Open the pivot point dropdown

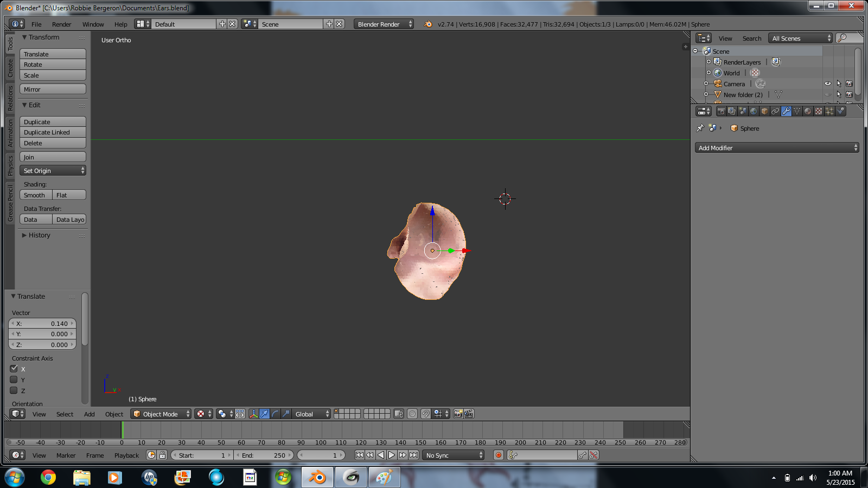(x=225, y=414)
